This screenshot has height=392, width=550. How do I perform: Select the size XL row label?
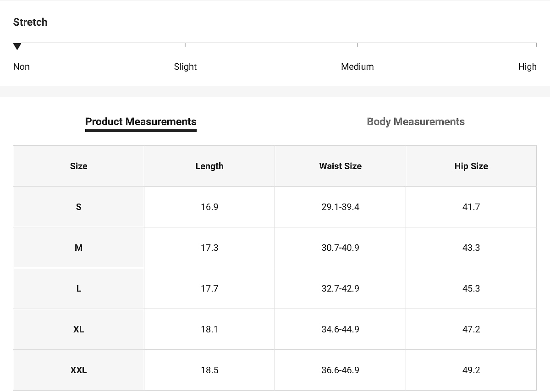pyautogui.click(x=78, y=329)
